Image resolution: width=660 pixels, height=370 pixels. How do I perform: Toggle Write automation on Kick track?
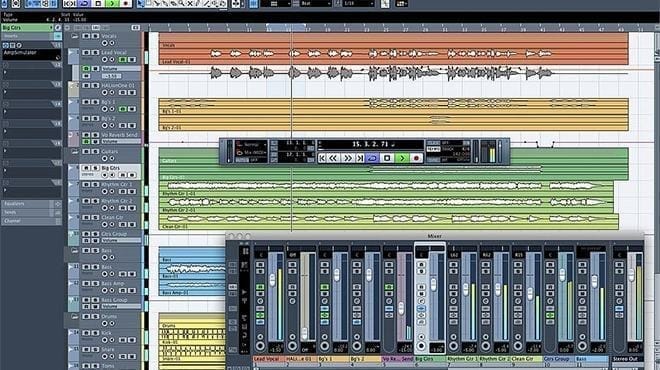132,340
